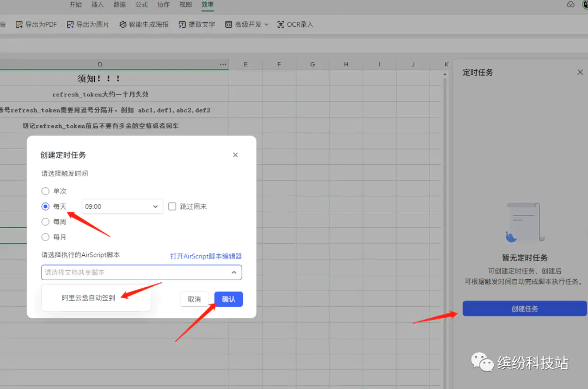Click the OCR Entry tool icon
This screenshot has width=588, height=389.
click(281, 24)
